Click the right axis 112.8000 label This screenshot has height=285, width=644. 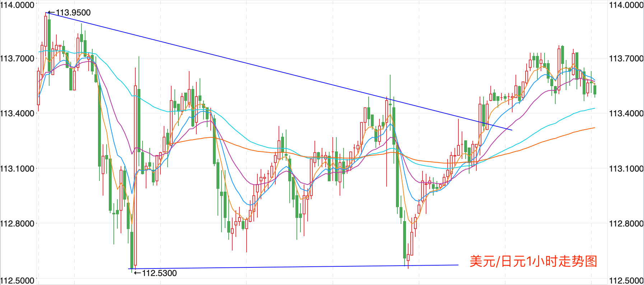[626, 224]
